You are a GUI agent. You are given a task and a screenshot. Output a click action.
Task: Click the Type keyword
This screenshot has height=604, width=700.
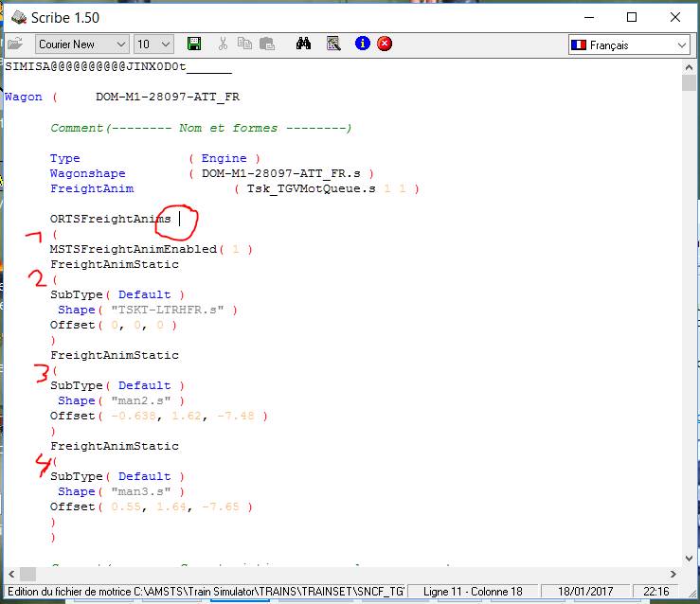[64, 158]
